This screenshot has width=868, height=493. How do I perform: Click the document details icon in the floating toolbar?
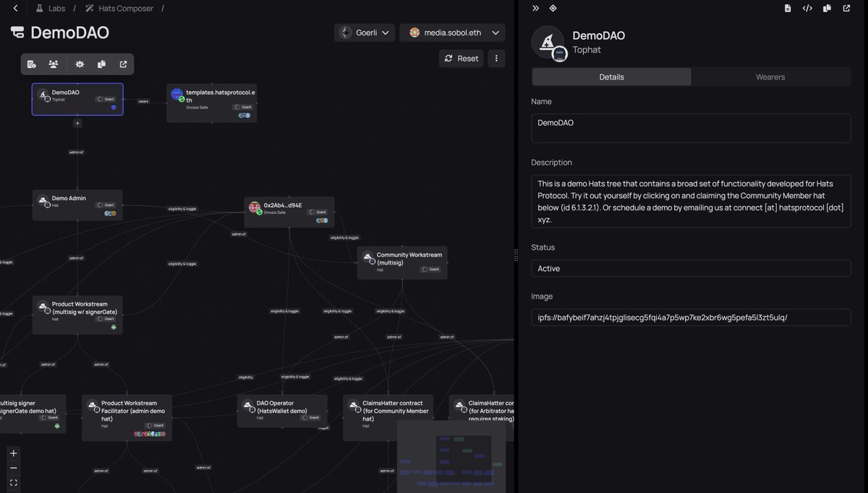pos(32,64)
